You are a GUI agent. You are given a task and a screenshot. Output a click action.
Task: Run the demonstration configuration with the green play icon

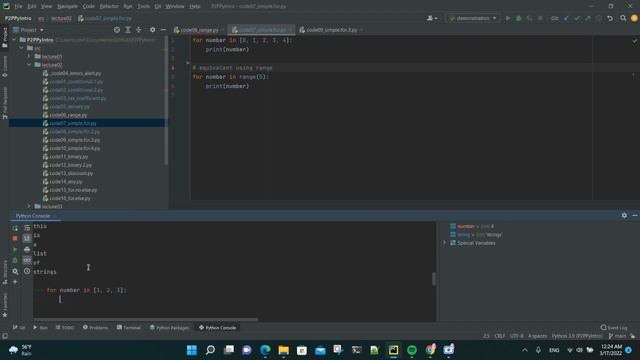point(508,18)
